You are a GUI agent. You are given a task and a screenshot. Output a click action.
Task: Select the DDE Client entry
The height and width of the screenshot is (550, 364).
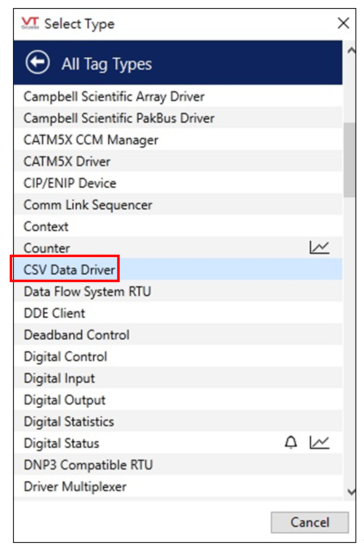(x=178, y=313)
